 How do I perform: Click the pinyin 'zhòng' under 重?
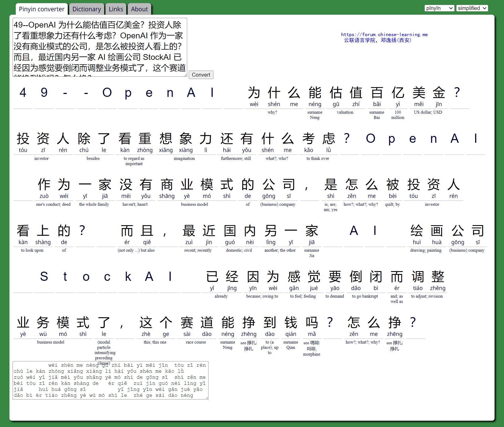145,150
